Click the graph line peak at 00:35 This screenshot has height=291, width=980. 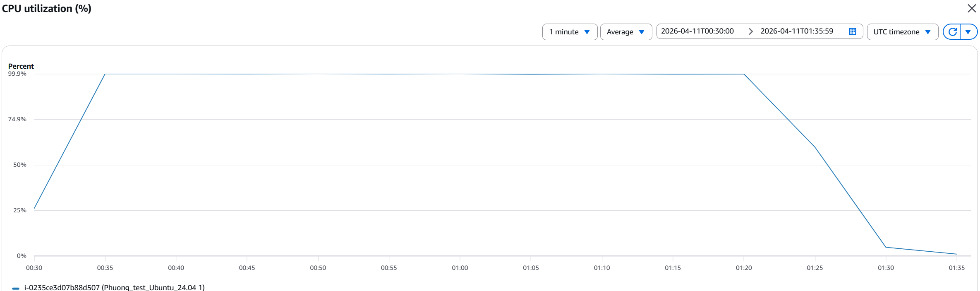pos(105,74)
